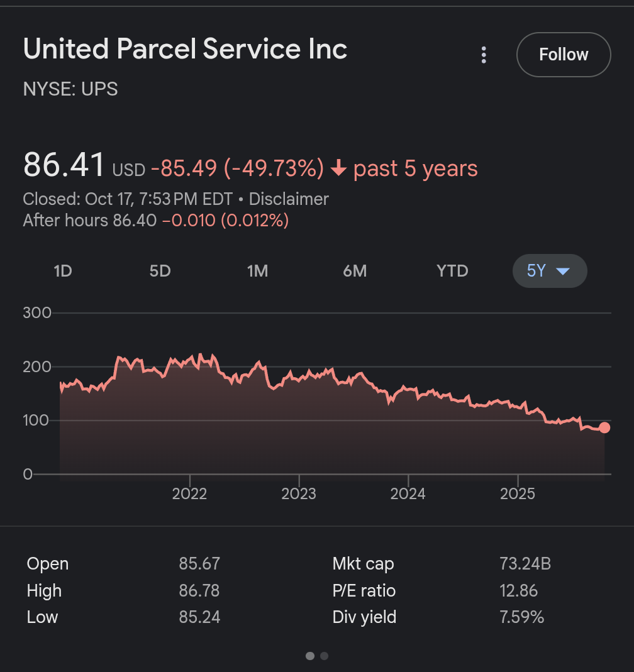Select the YTD time range
634x672 pixels.
[x=452, y=271]
